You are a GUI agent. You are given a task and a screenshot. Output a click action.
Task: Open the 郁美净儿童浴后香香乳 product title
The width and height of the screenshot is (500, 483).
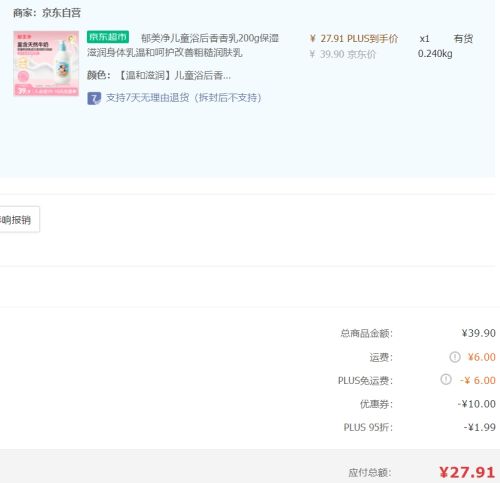click(x=183, y=45)
